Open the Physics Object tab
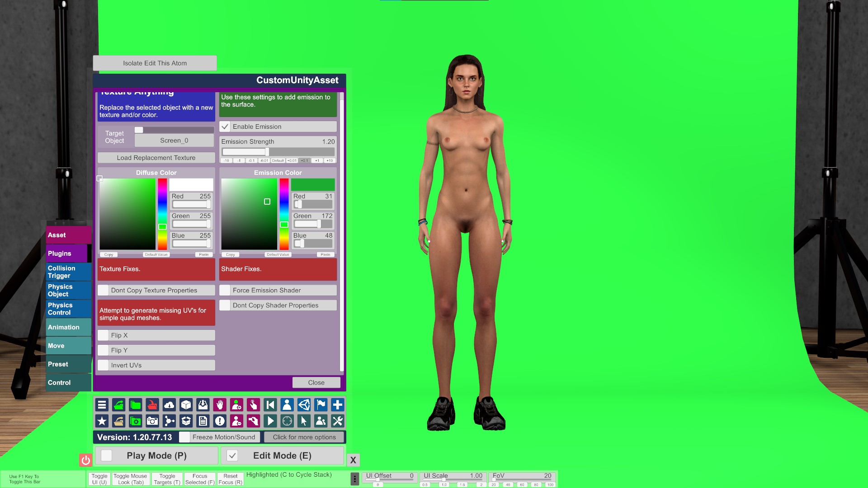The width and height of the screenshot is (868, 488). coord(68,291)
